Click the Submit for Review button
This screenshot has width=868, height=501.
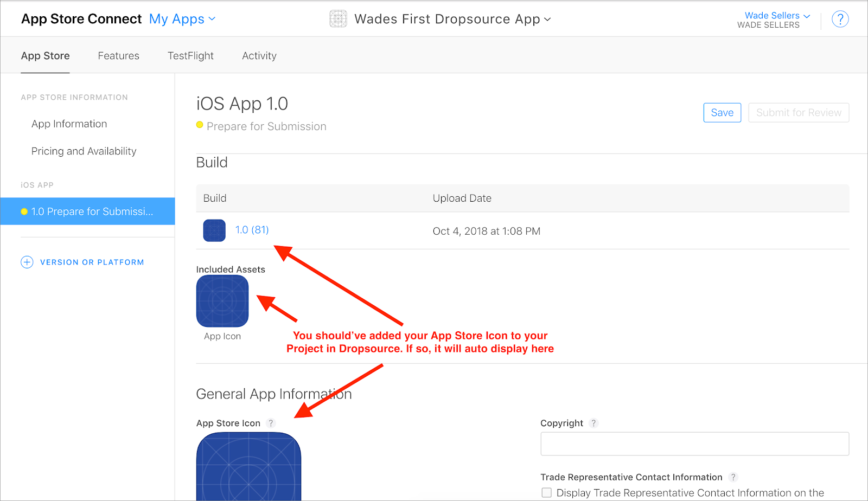799,113
